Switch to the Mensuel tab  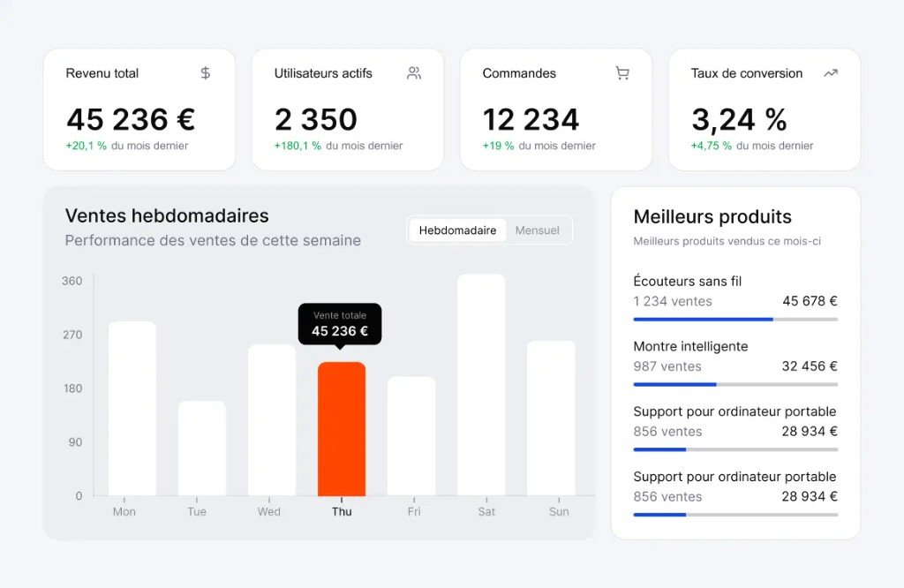[538, 230]
